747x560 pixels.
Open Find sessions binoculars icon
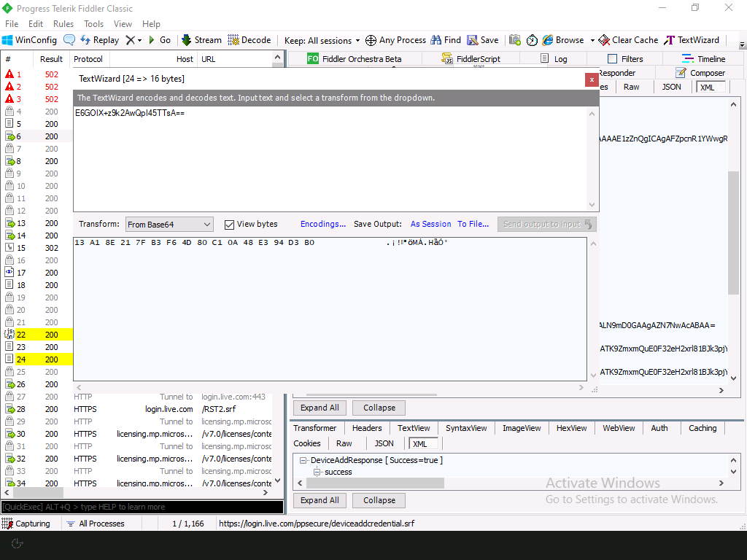click(x=436, y=40)
